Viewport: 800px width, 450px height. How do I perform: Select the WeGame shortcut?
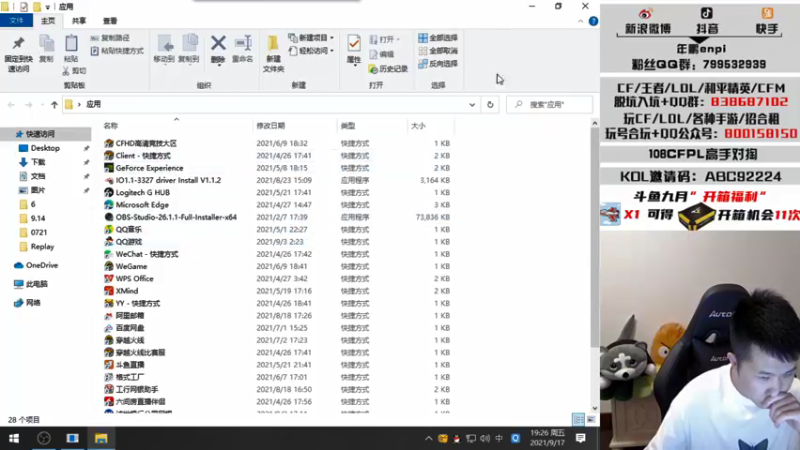point(131,266)
